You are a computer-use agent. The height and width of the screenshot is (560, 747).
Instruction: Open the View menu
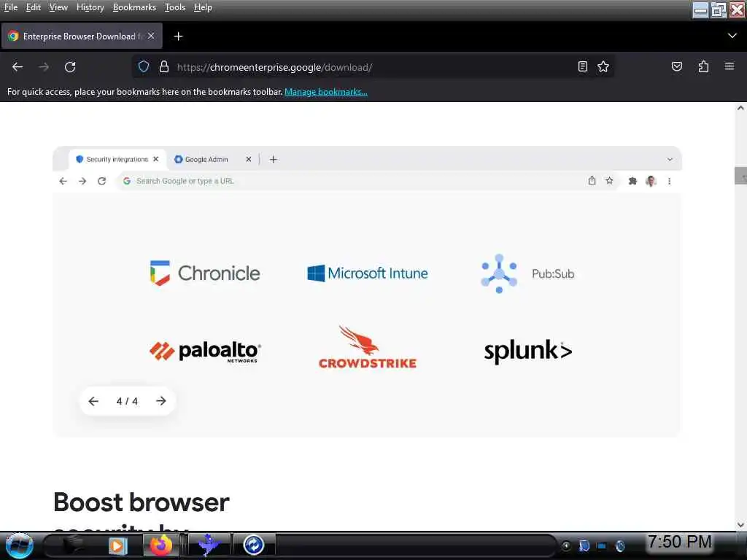[58, 7]
